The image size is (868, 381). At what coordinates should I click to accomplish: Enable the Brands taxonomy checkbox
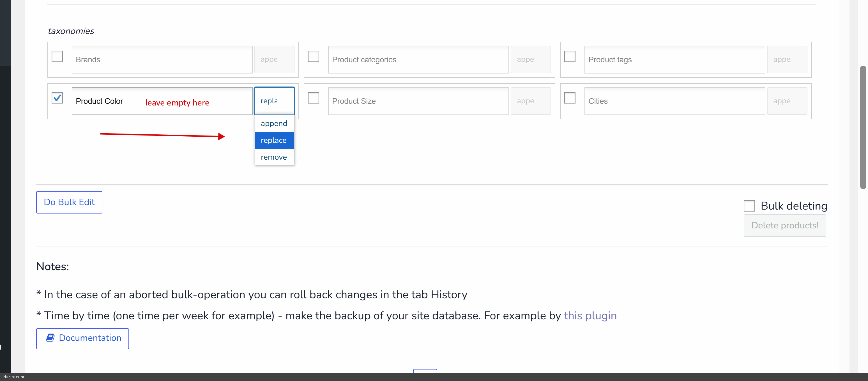pyautogui.click(x=57, y=56)
